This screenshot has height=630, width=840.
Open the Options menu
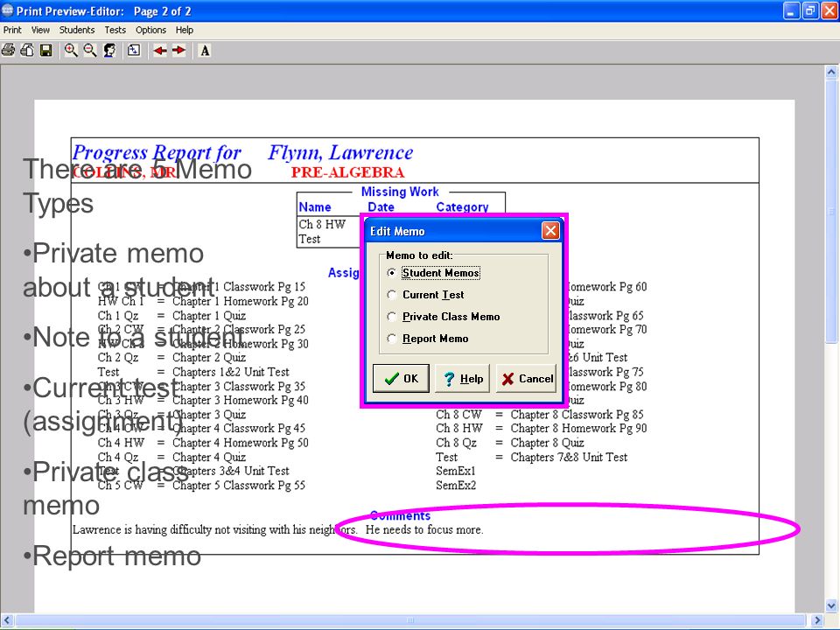[x=150, y=30]
